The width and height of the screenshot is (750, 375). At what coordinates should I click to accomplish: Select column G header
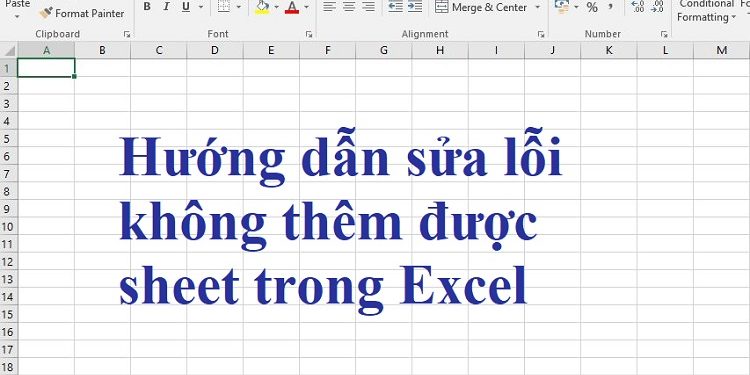tap(384, 50)
